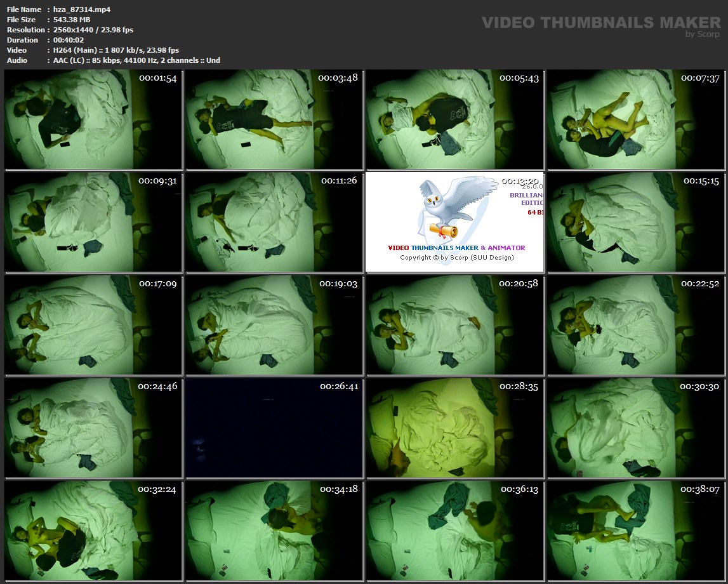Click the 'by Scorp' credit text

tap(703, 34)
